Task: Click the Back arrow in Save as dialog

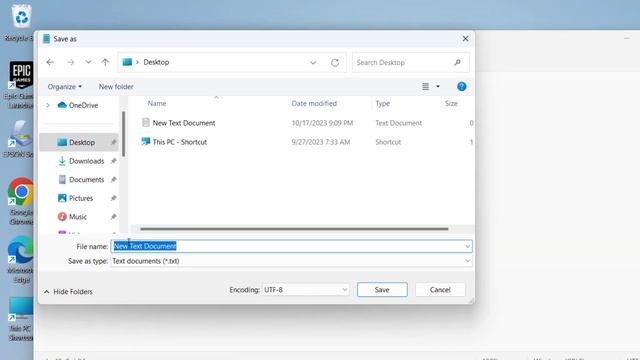Action: pos(50,62)
